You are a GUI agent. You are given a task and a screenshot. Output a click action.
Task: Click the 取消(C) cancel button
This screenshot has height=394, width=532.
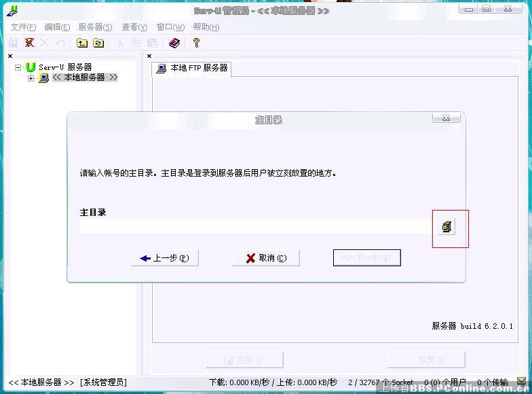266,258
